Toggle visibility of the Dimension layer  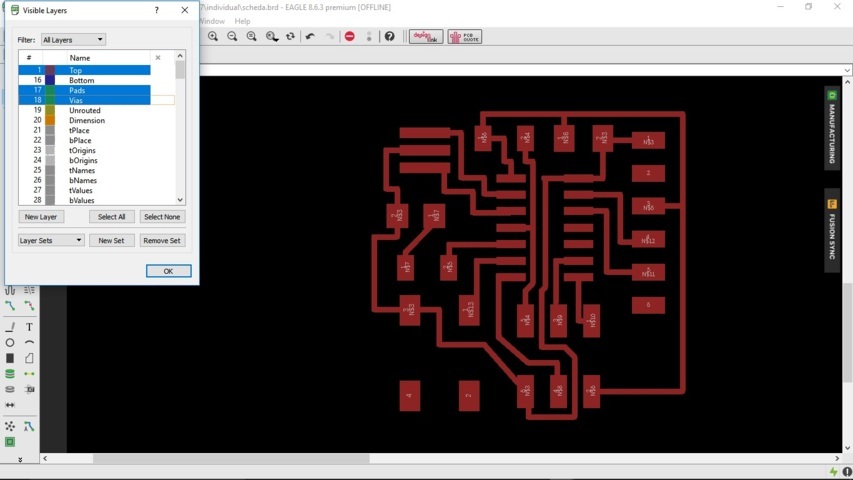pos(84,120)
